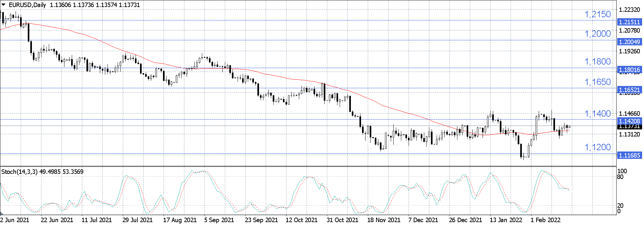Click the 1.19260 value on price scale
This screenshot has width=644, height=225.
pos(629,51)
